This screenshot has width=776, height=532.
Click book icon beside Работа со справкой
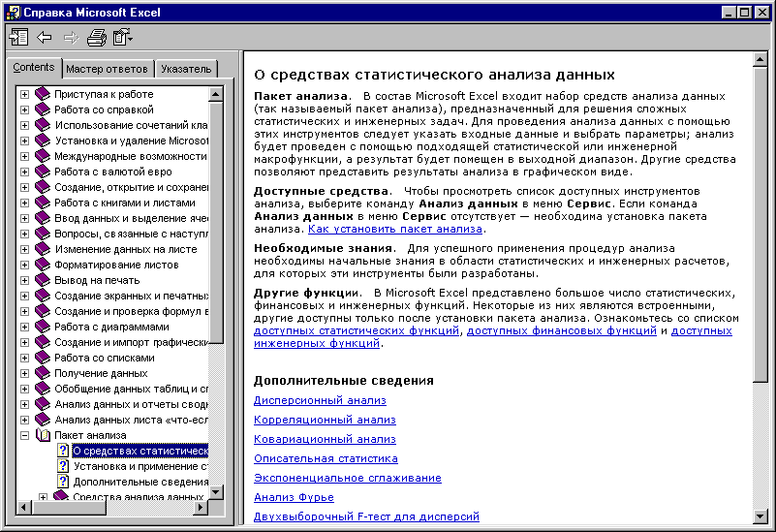tap(43, 110)
